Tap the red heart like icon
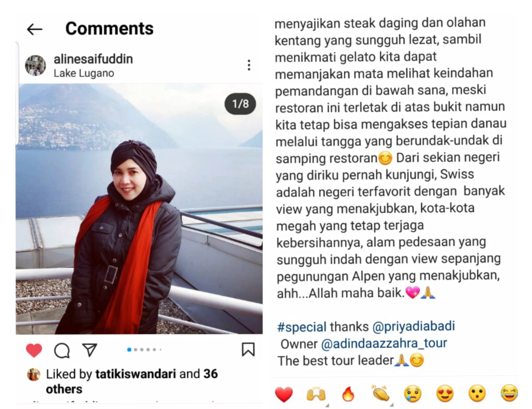 click(x=34, y=350)
